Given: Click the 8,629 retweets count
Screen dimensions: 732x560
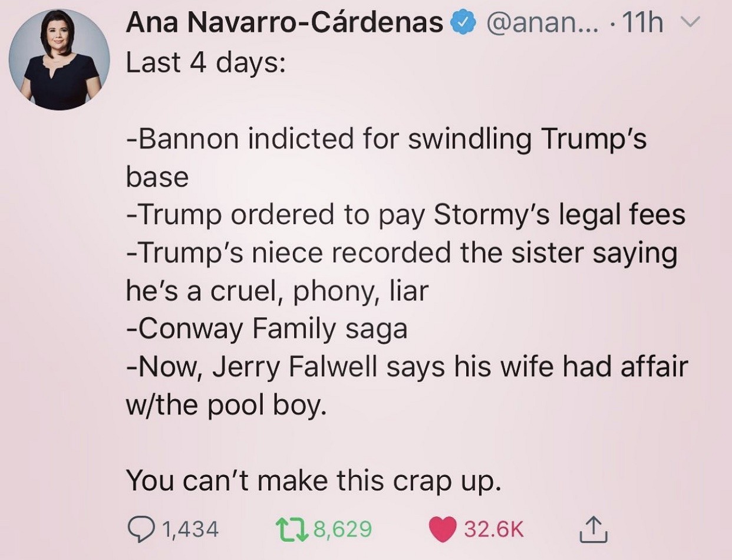Looking at the screenshot, I should click(342, 528).
